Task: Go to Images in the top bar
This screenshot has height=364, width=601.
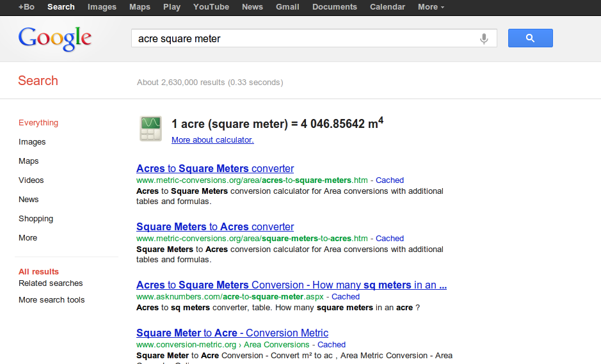Action: click(x=102, y=7)
